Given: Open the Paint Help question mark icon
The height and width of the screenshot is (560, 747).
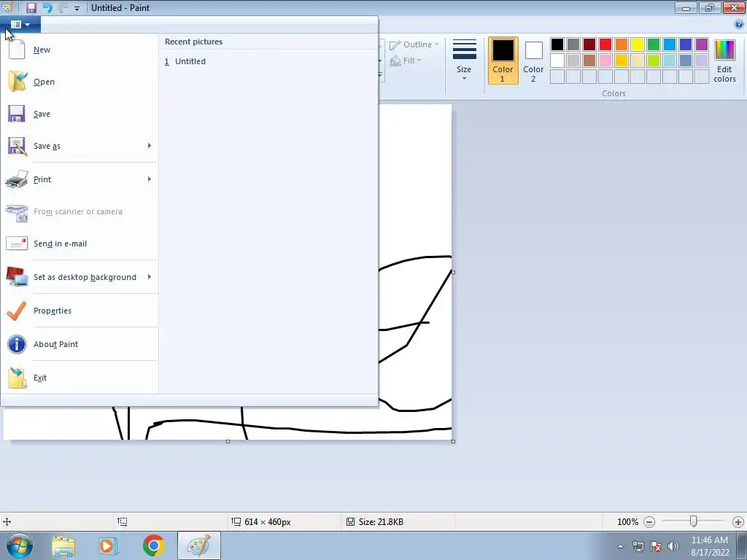Looking at the screenshot, I should tap(739, 24).
